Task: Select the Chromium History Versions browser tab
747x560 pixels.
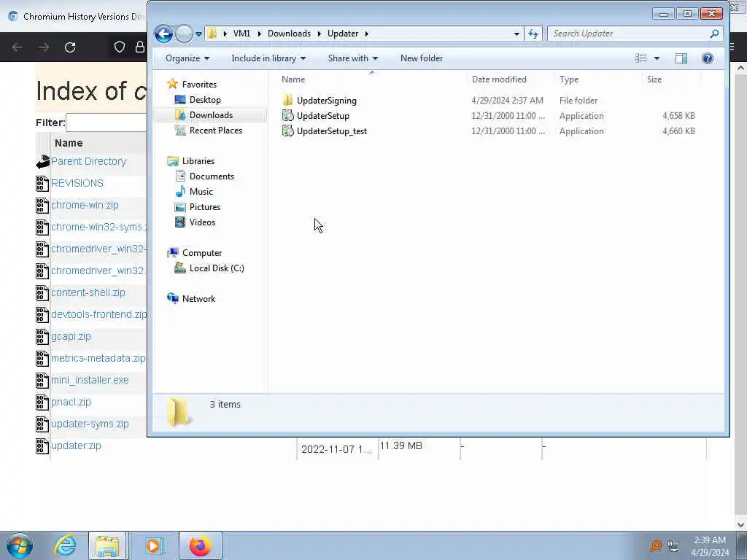Action: click(x=75, y=16)
